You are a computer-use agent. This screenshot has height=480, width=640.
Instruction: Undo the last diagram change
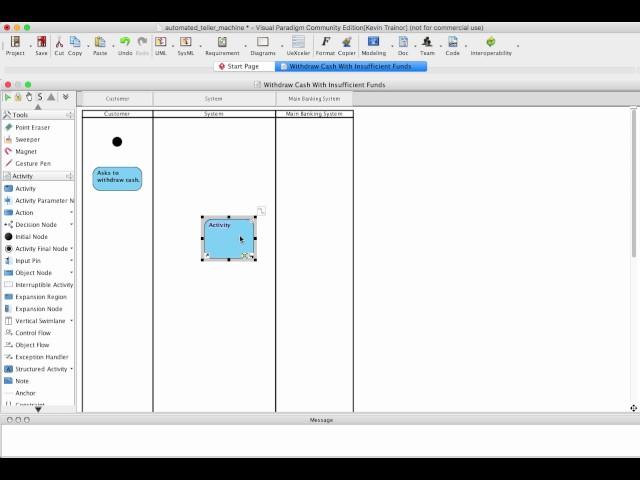125,45
